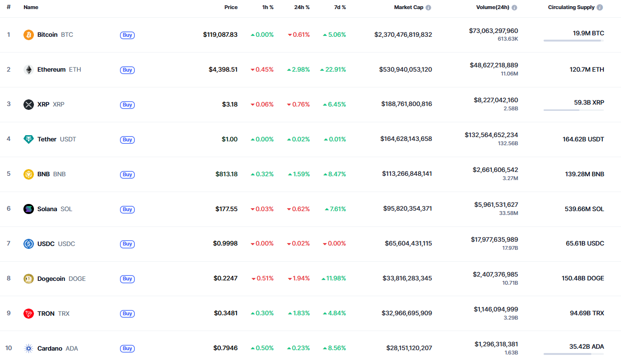Open the Solana SOL name link

click(x=55, y=209)
